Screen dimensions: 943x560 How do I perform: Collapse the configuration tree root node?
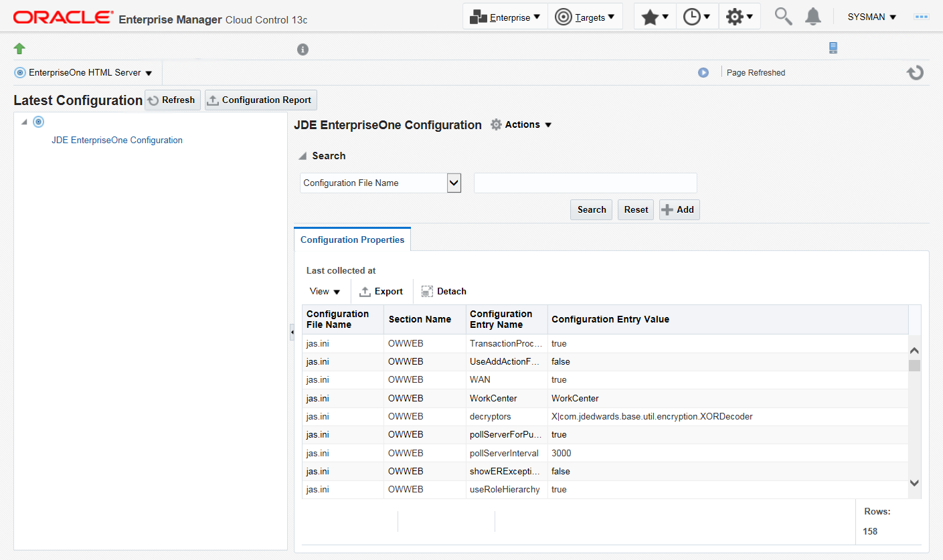tap(24, 122)
